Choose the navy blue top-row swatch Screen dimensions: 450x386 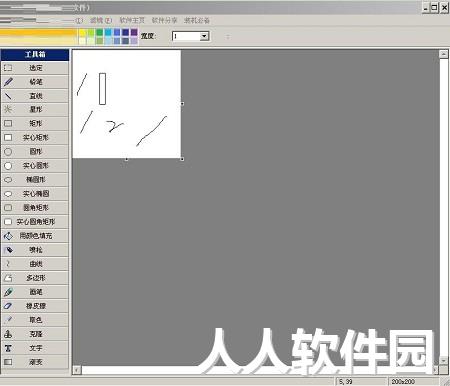(x=125, y=32)
